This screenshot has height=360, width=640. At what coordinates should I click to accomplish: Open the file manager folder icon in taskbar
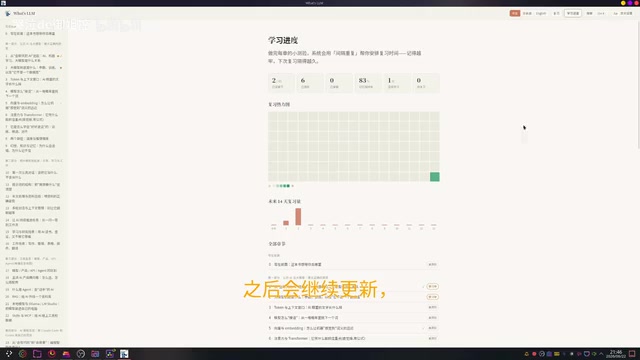[37, 354]
